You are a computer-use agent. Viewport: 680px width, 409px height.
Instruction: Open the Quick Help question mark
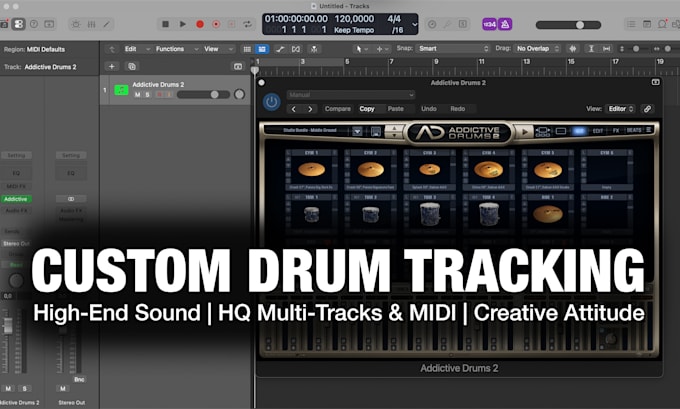tap(34, 24)
